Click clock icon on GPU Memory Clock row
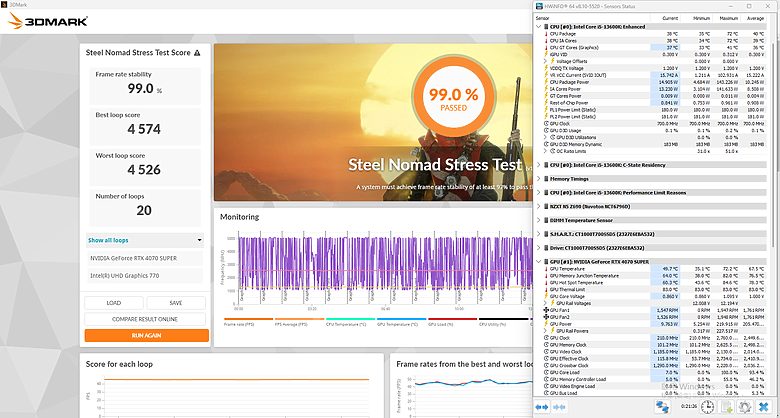Screen dimensions: 780x418 click(x=547, y=344)
